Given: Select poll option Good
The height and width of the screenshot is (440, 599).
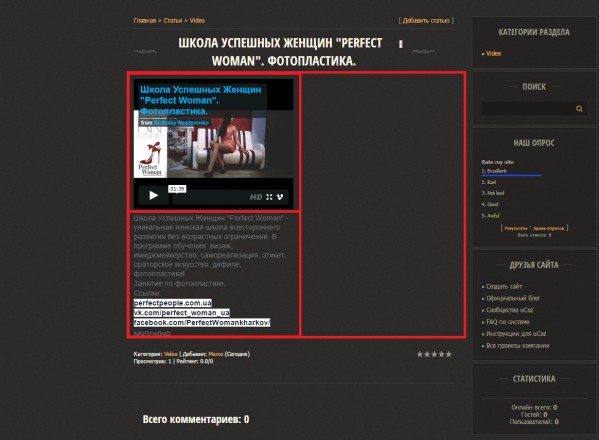Looking at the screenshot, I should 490,204.
